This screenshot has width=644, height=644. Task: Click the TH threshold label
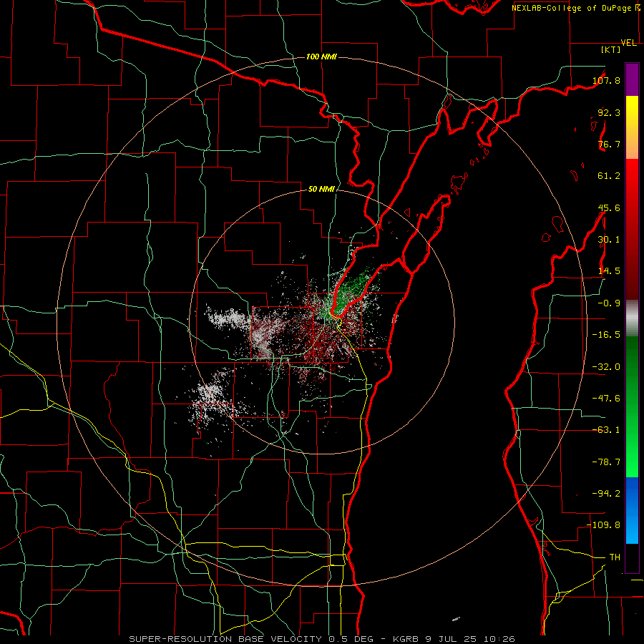615,557
